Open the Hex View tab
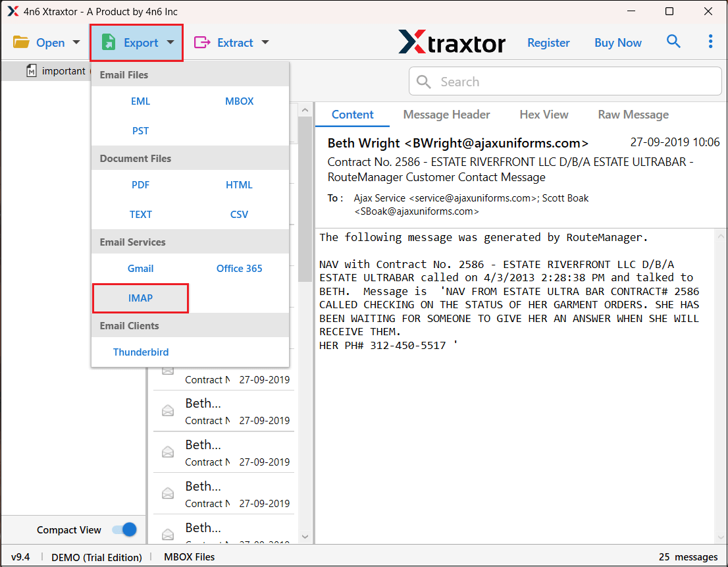The height and width of the screenshot is (567, 728). point(544,115)
